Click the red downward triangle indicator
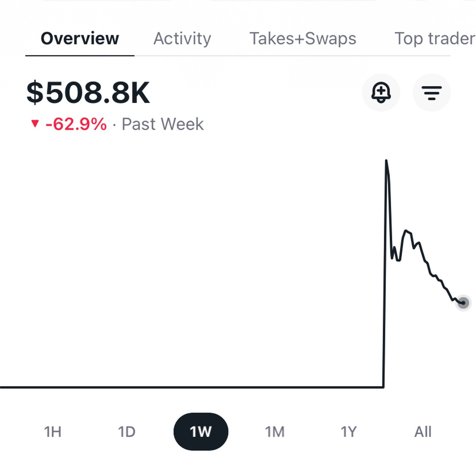The image size is (476, 465). pyautogui.click(x=35, y=124)
